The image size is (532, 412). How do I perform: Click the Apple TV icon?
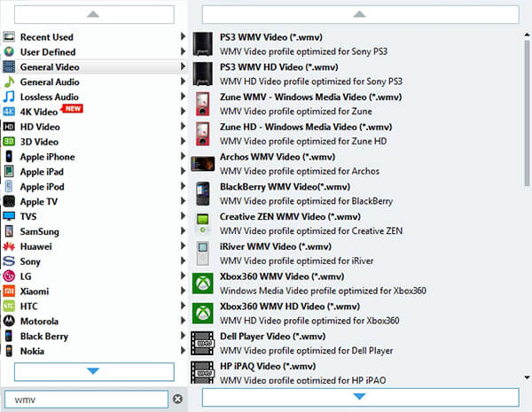[x=9, y=201]
